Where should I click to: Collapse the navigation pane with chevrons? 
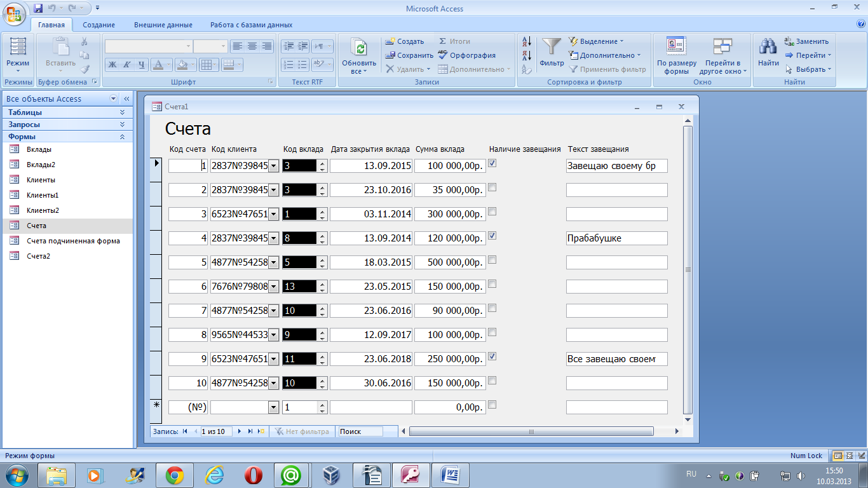coord(126,98)
